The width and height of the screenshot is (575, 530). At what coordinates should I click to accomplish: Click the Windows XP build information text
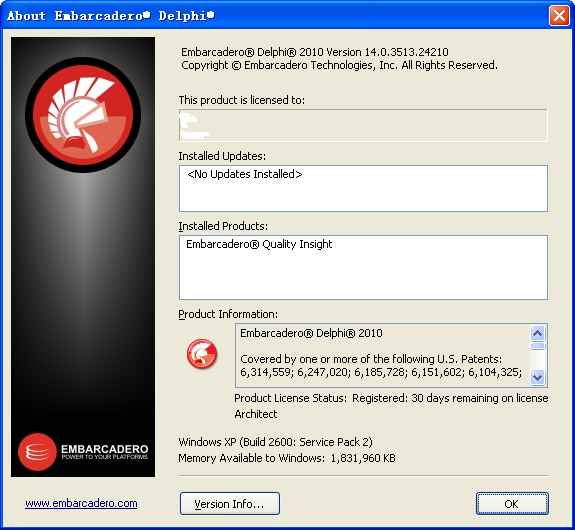pyautogui.click(x=275, y=442)
